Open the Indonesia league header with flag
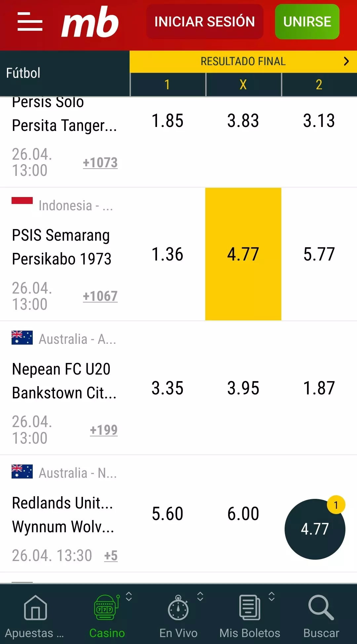Image resolution: width=357 pixels, height=644 pixels. coord(63,205)
